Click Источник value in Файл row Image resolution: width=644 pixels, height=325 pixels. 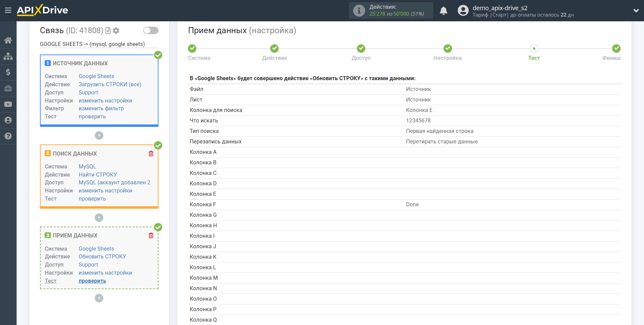point(418,89)
